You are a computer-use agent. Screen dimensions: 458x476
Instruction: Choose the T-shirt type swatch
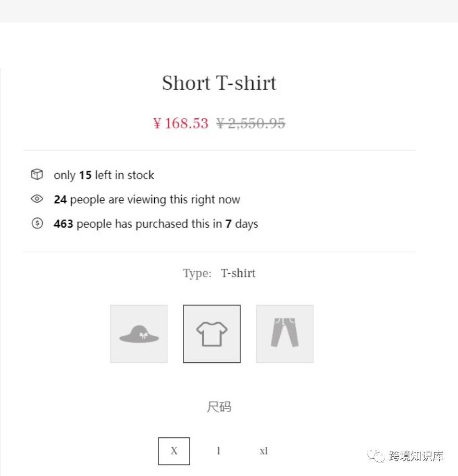(212, 334)
